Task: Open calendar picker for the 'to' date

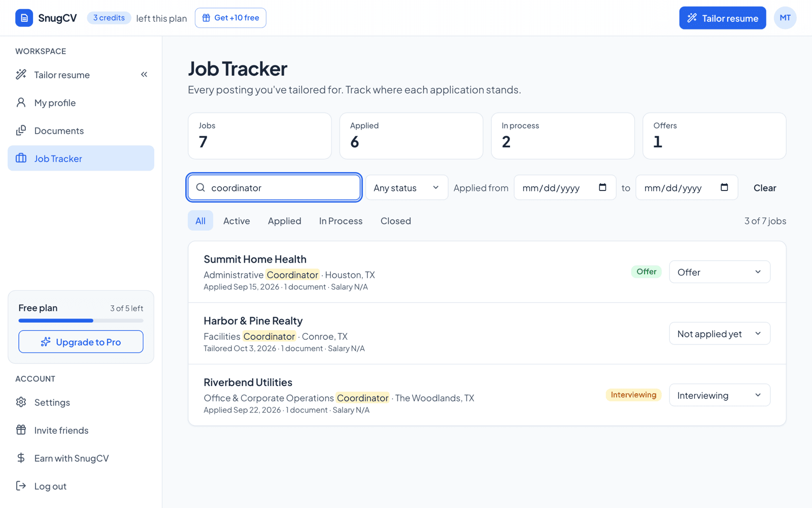Action: pos(724,187)
